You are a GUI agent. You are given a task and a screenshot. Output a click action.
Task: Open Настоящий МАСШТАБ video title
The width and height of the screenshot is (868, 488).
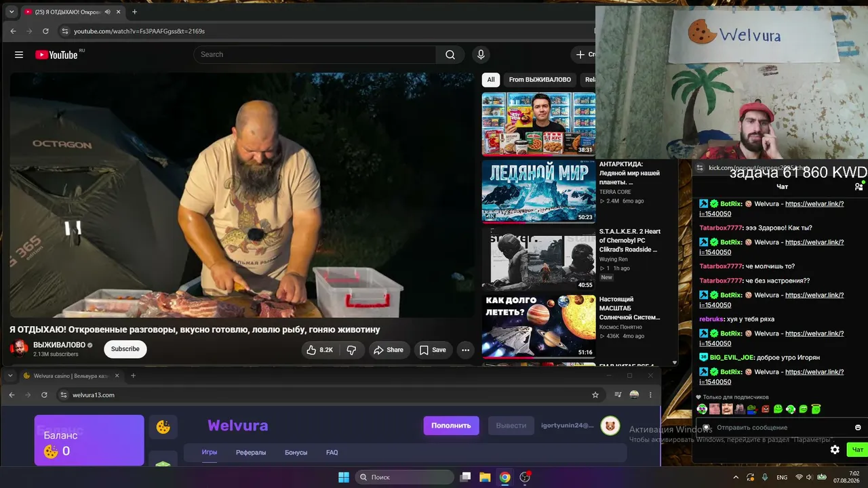tap(630, 308)
